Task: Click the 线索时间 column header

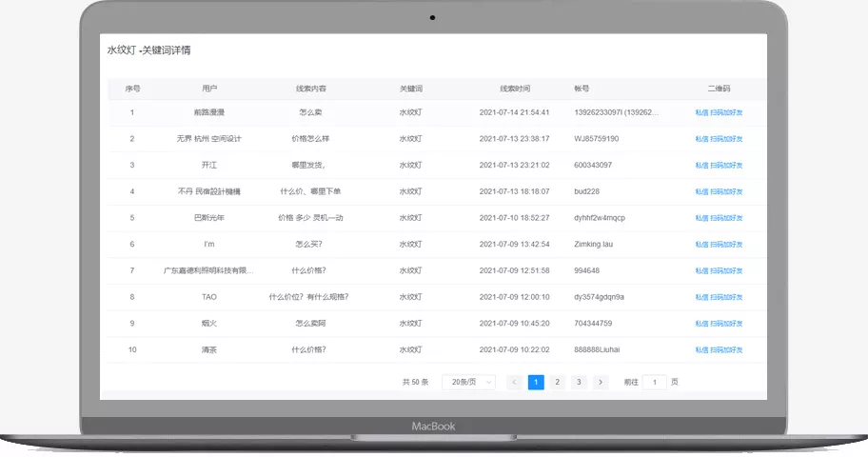Action: pos(515,89)
